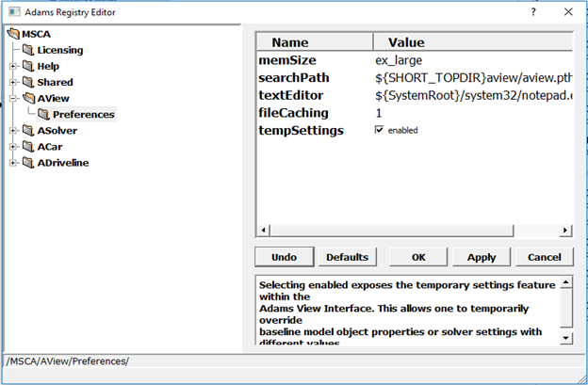The height and width of the screenshot is (385, 588).
Task: Select the ADriveline folder icon
Action: [28, 162]
